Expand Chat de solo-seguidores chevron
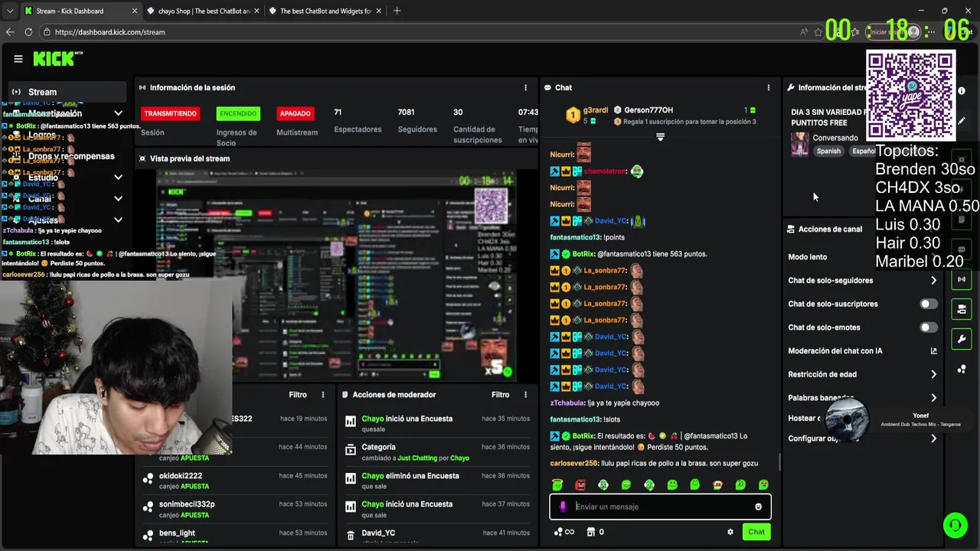Screen dimensions: 980x551 click(933, 281)
